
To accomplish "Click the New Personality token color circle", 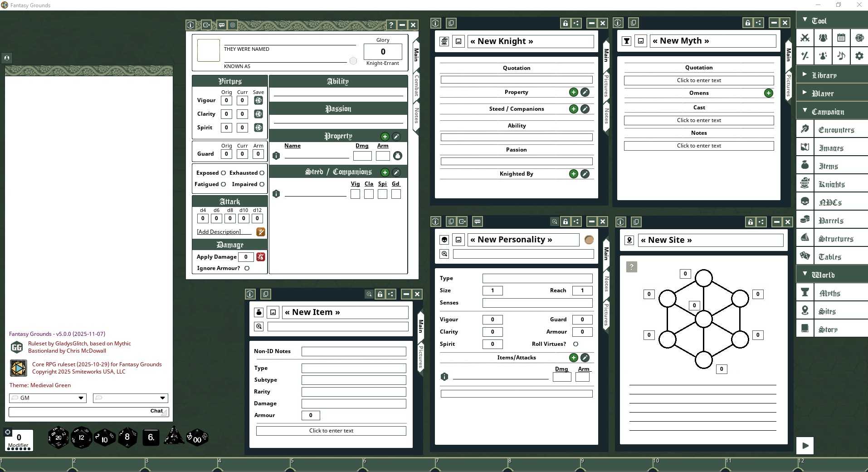I will (589, 240).
